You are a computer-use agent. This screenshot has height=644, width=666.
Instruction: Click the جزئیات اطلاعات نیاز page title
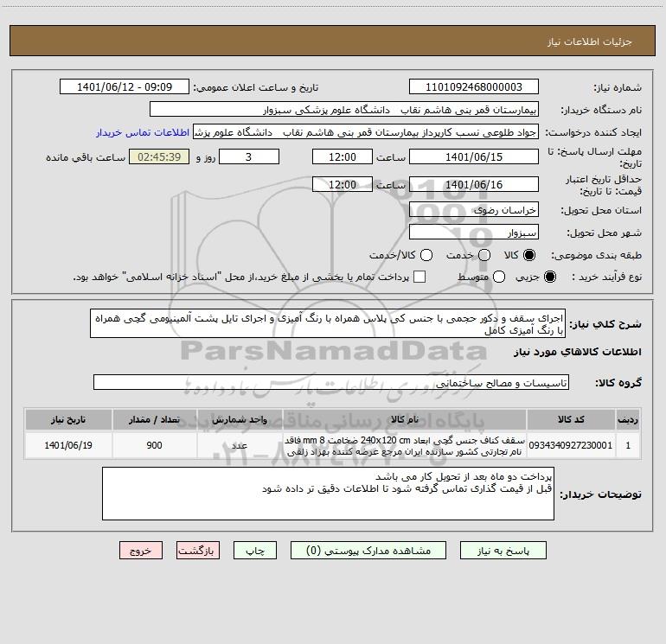coord(590,41)
